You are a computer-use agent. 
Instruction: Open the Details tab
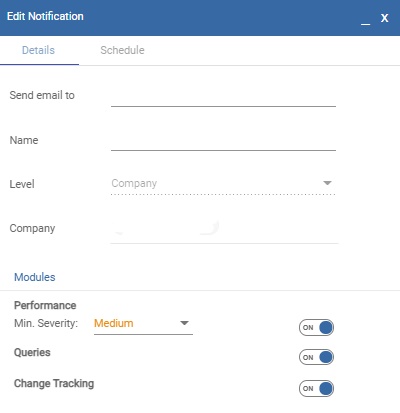point(38,50)
